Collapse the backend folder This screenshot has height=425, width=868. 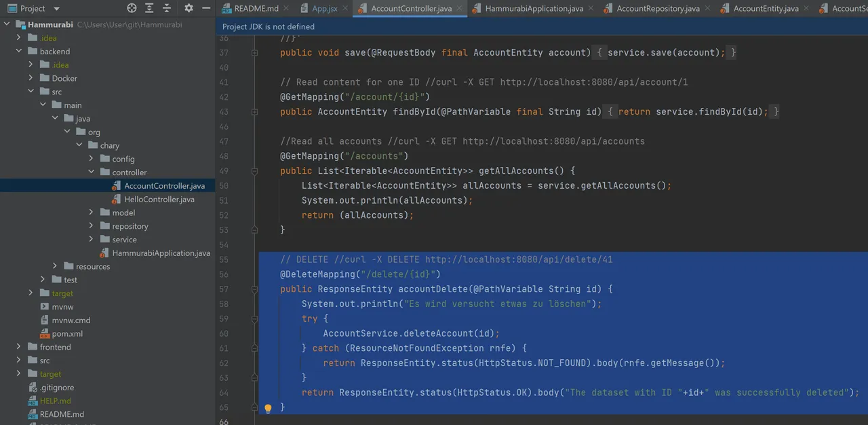20,51
